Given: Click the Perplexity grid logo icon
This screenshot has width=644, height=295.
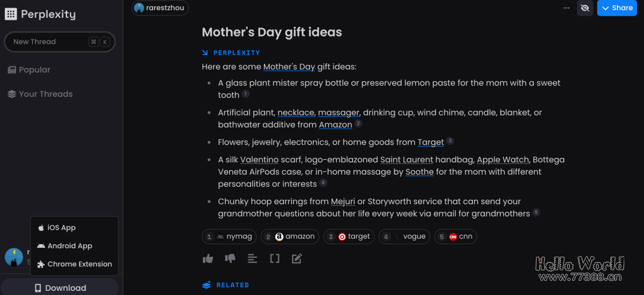Looking at the screenshot, I should (11, 14).
